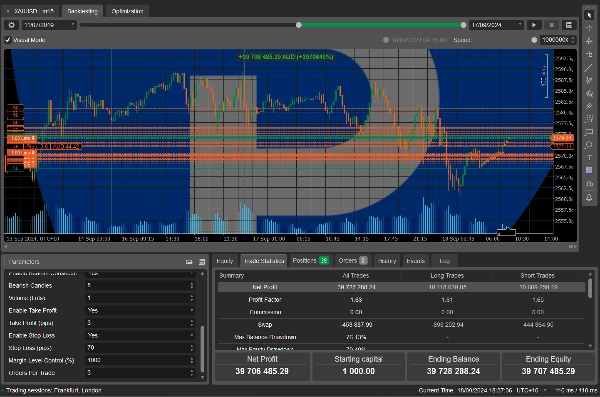
Task: Start the backtest with play button
Action: click(533, 25)
